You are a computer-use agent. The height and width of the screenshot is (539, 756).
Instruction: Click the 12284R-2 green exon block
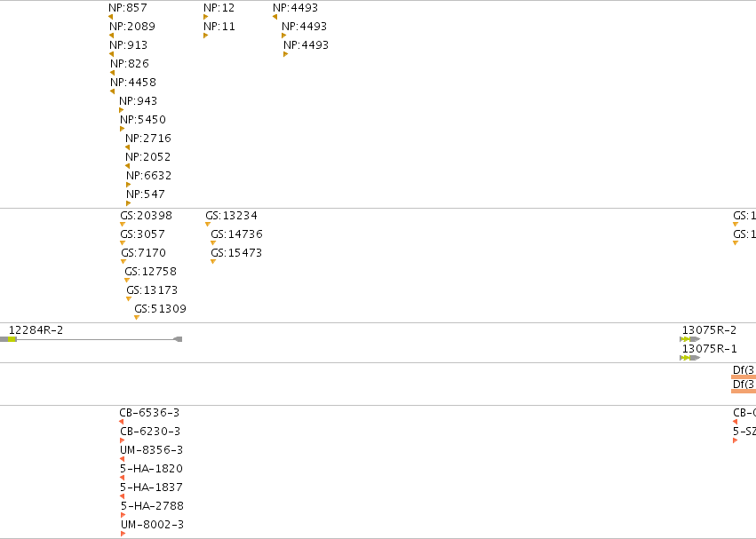click(12, 339)
